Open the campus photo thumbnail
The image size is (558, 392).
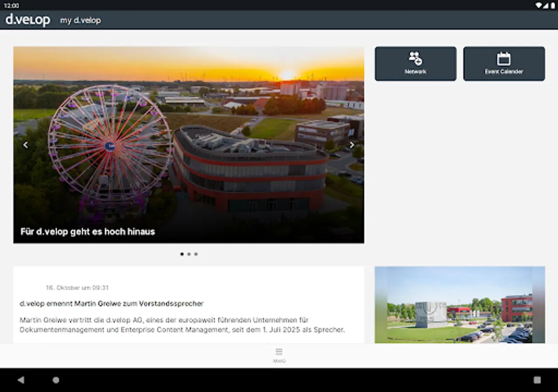click(x=460, y=304)
